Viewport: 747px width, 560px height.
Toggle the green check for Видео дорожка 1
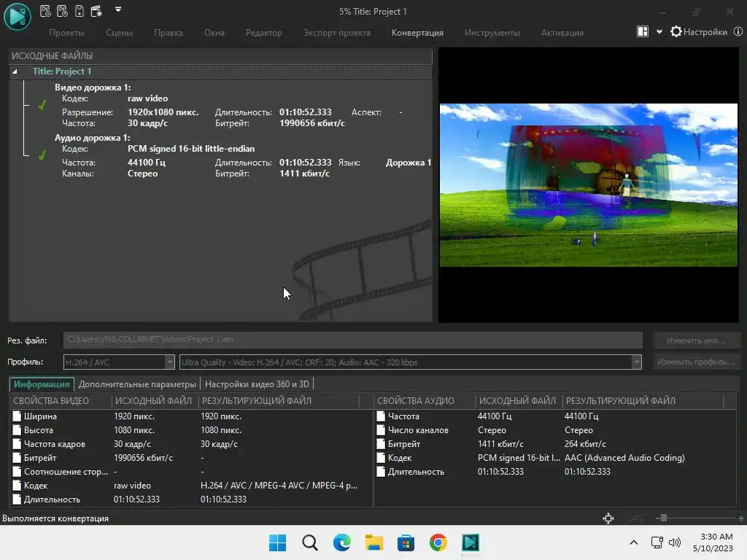point(42,104)
